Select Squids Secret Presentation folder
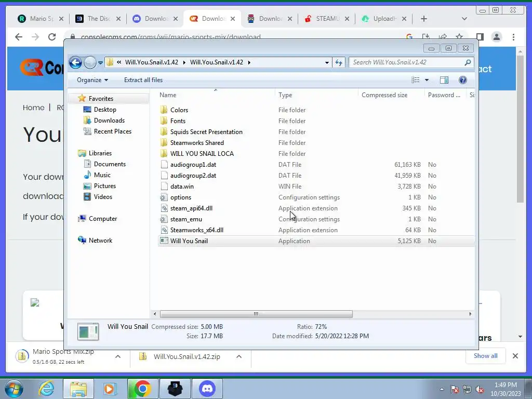 click(206, 131)
